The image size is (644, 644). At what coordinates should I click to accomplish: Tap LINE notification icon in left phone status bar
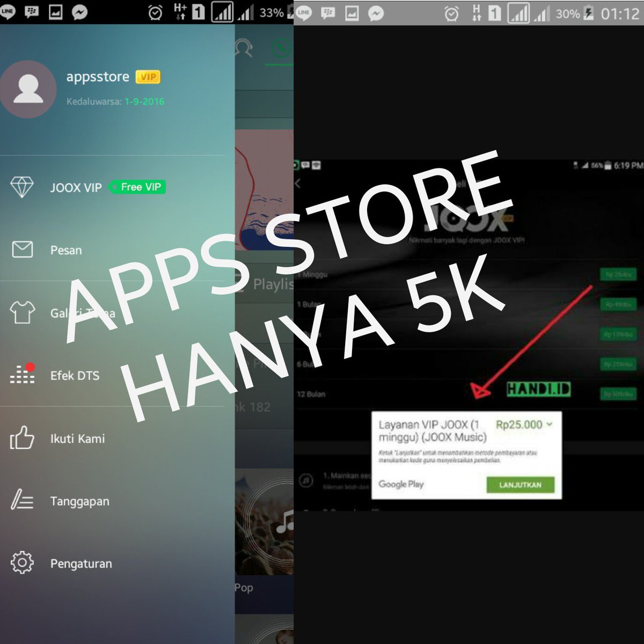[x=8, y=12]
